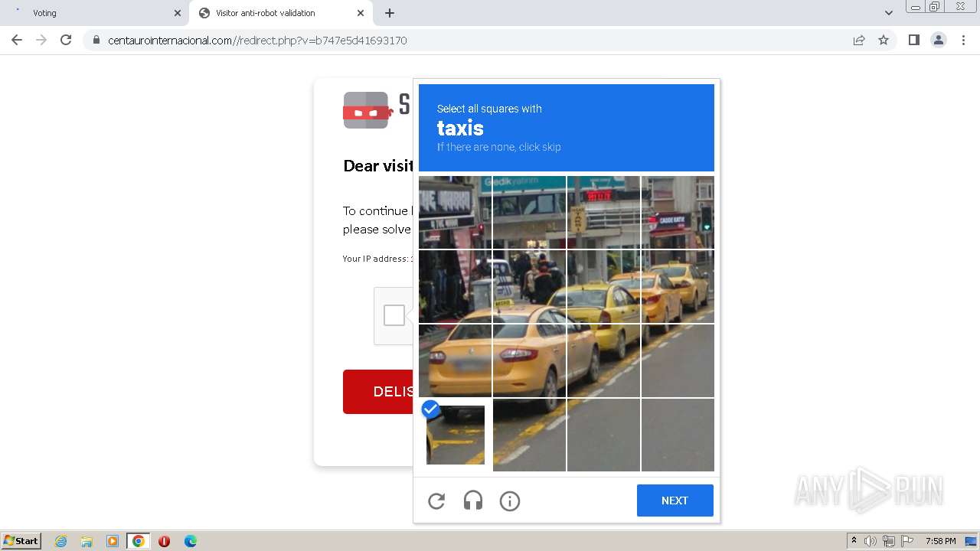Open Action Center flag icon
980x551 pixels.
point(907,541)
